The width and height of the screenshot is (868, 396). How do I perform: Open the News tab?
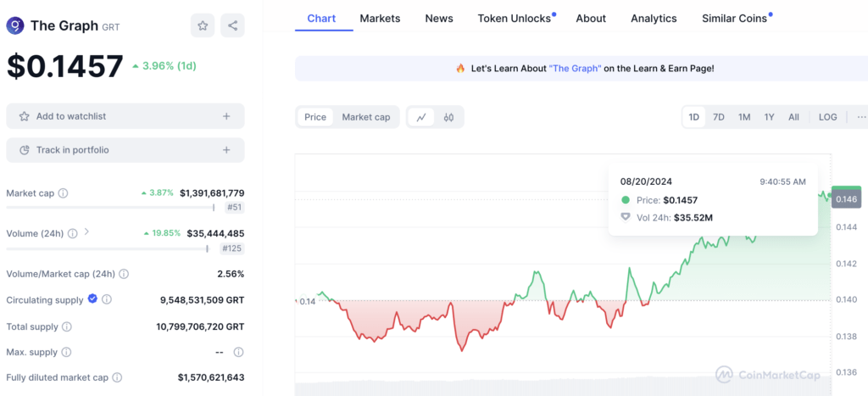click(439, 19)
